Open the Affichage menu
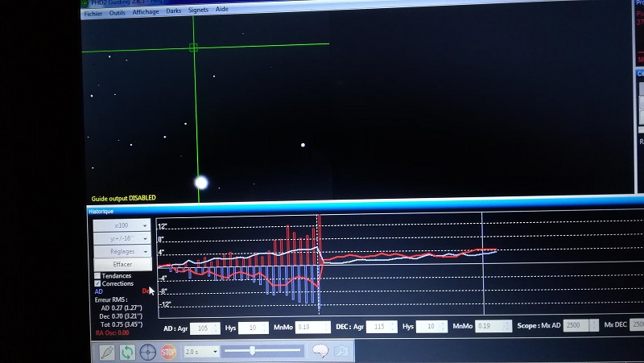 pos(146,12)
